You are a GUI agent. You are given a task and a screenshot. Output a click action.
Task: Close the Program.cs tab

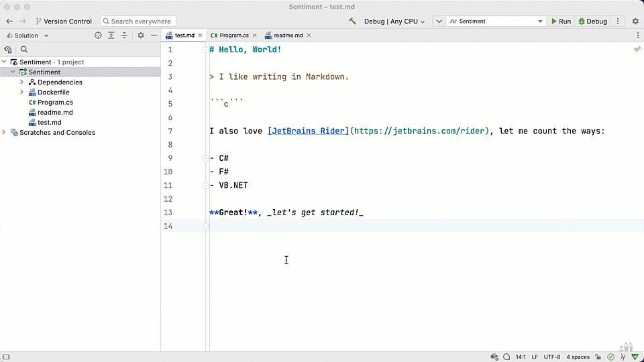point(255,36)
